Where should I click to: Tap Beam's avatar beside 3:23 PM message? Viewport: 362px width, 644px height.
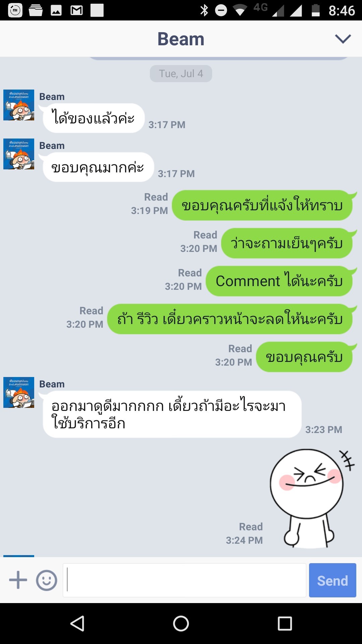pos(19,392)
